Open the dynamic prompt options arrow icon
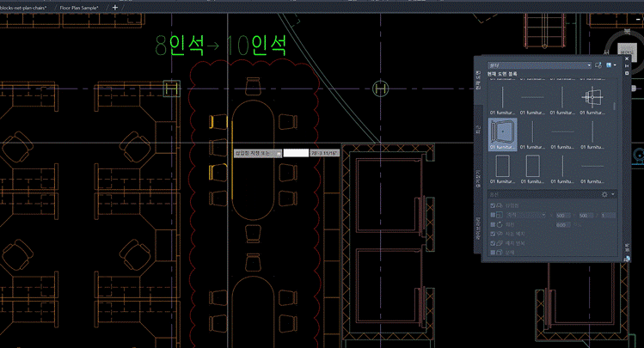644x348 pixels. point(279,154)
